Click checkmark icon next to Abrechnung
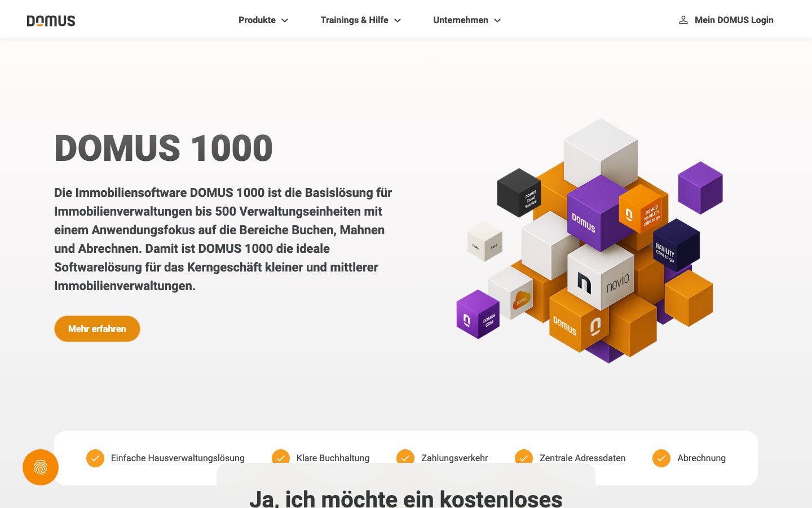 coord(661,458)
